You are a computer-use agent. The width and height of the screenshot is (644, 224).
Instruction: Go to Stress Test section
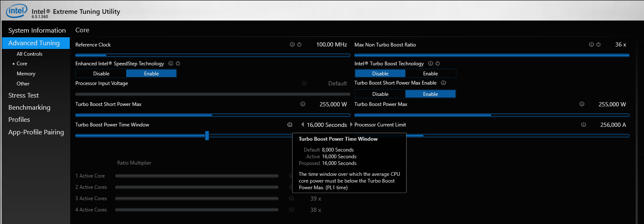tap(23, 95)
